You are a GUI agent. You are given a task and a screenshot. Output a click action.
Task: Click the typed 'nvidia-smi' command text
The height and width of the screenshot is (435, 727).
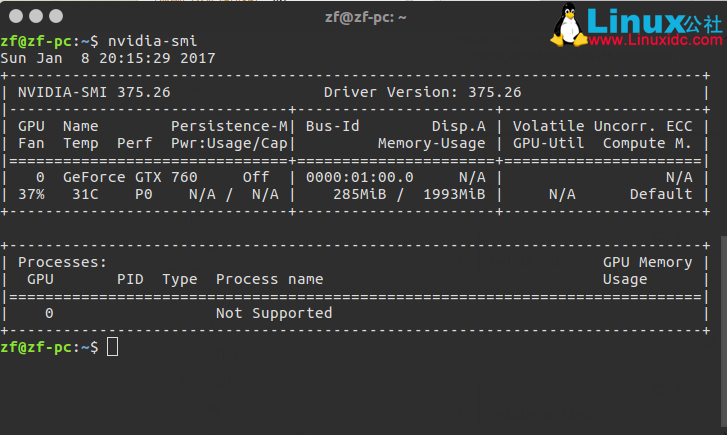(152, 41)
